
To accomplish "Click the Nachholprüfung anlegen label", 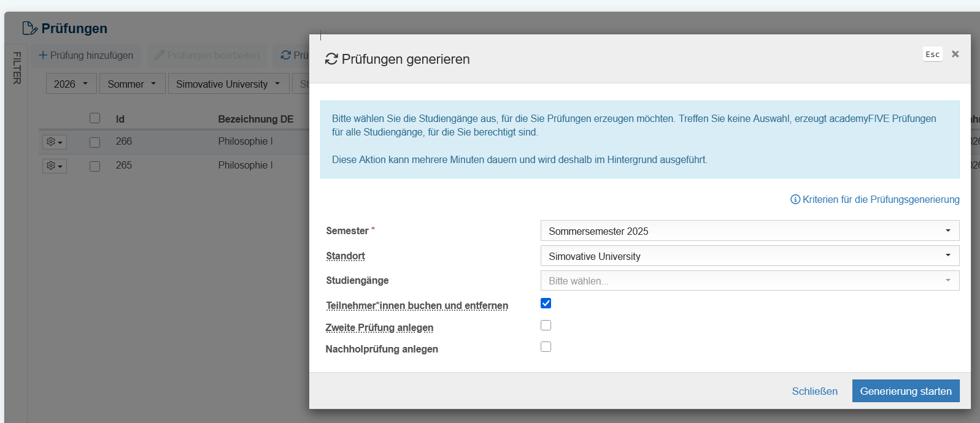I will click(x=382, y=349).
